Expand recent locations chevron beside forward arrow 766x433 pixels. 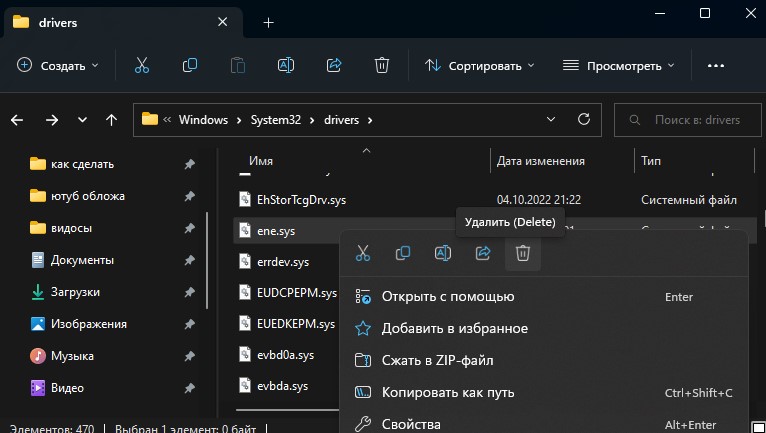pos(82,120)
